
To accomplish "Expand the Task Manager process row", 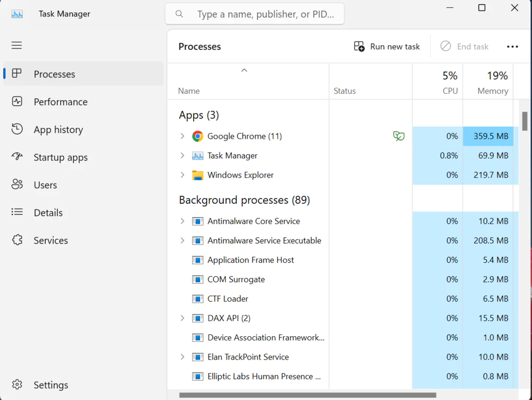I will click(x=182, y=155).
